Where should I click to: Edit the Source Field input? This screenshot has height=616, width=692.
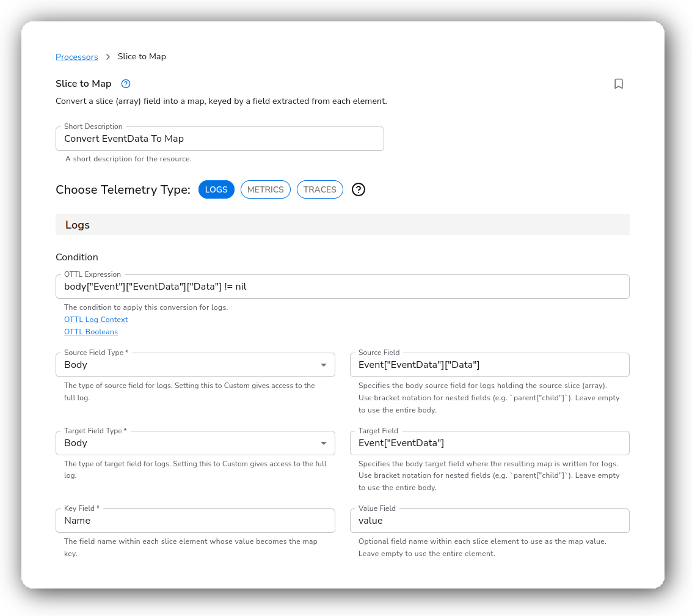point(489,365)
